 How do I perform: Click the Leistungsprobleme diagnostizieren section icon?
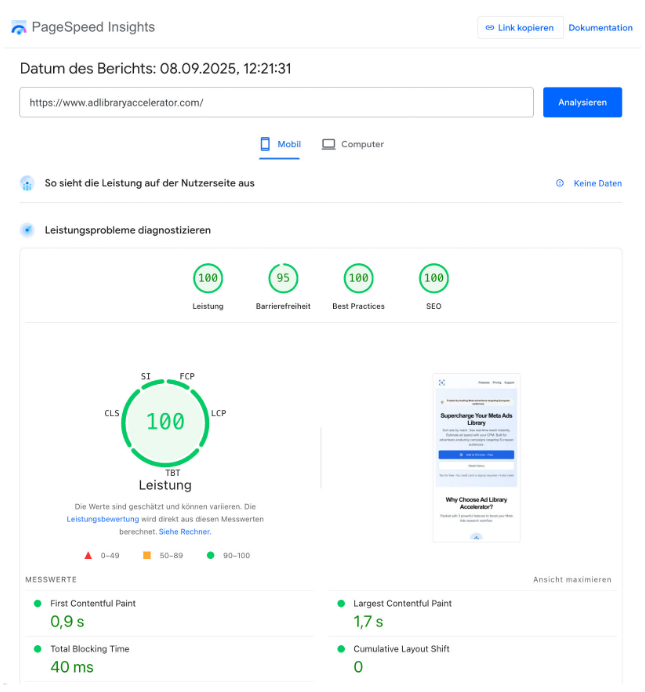(27, 230)
